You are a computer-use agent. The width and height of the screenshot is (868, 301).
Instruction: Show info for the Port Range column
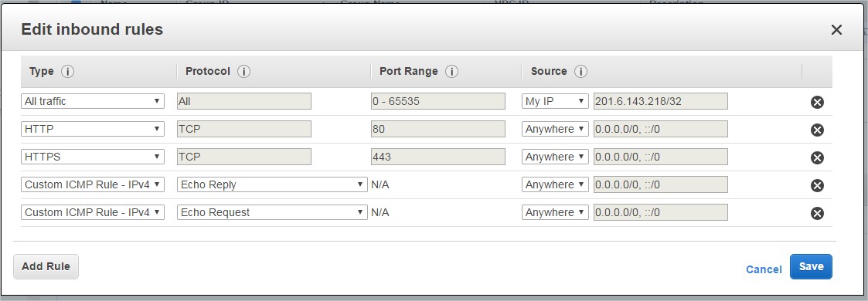coord(451,71)
